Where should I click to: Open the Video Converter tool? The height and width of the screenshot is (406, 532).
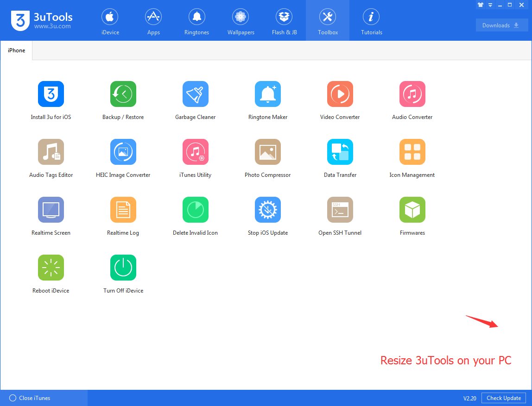coord(340,94)
